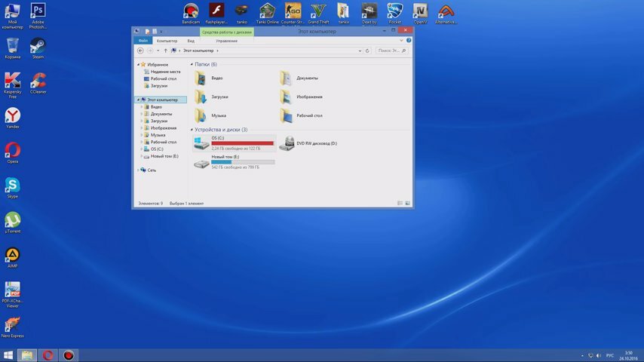Open the Видео folder in Папки group
644x362 pixels.
pos(210,78)
